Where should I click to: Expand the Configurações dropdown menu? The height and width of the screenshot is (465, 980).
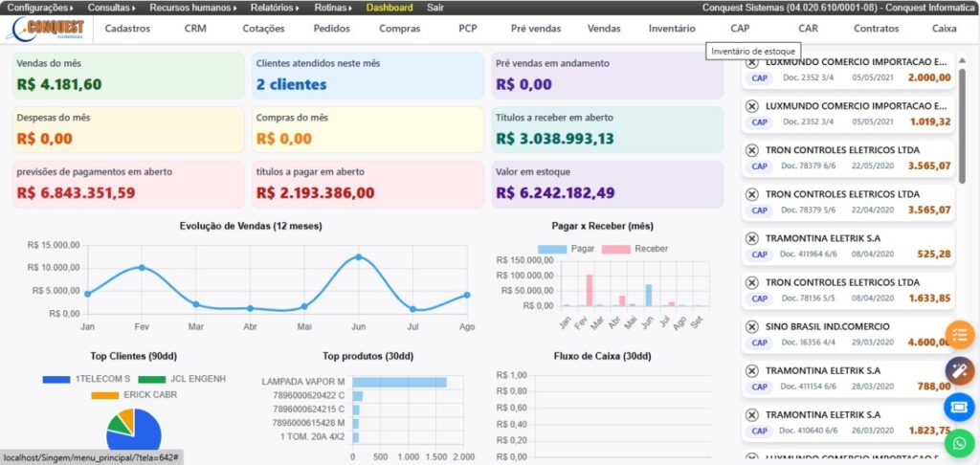pos(40,7)
